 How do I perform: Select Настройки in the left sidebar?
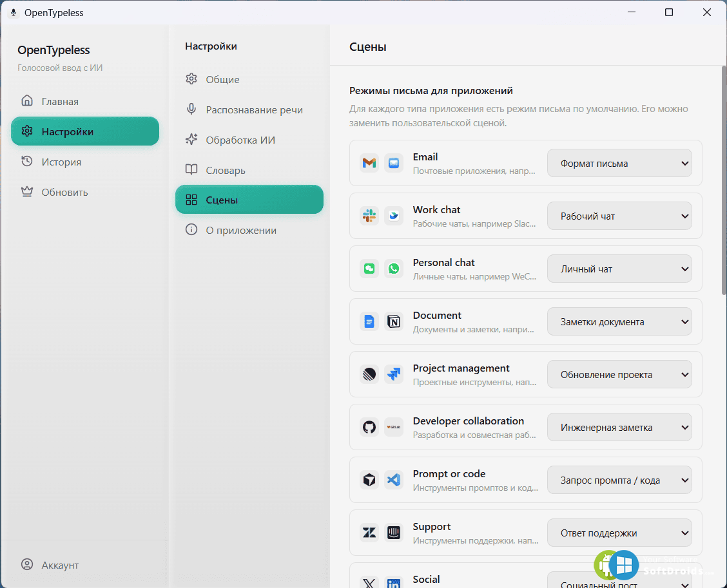click(x=85, y=131)
